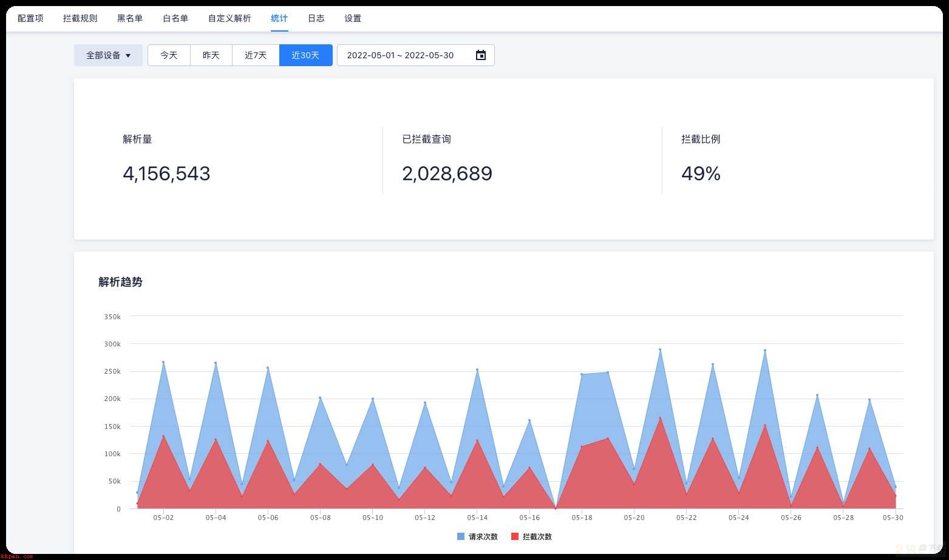Image resolution: width=949 pixels, height=560 pixels.
Task: Choose the 昨天 time range button
Action: point(211,55)
